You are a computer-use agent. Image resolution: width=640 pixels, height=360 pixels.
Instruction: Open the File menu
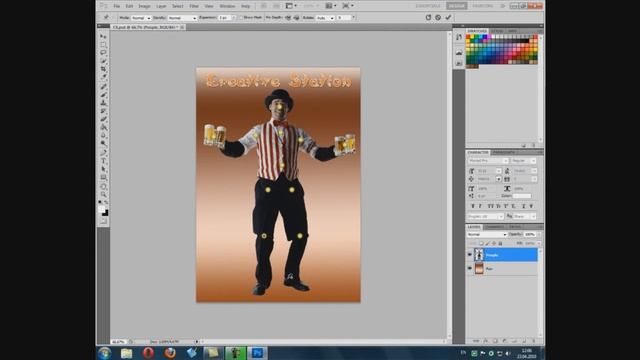pyautogui.click(x=117, y=6)
